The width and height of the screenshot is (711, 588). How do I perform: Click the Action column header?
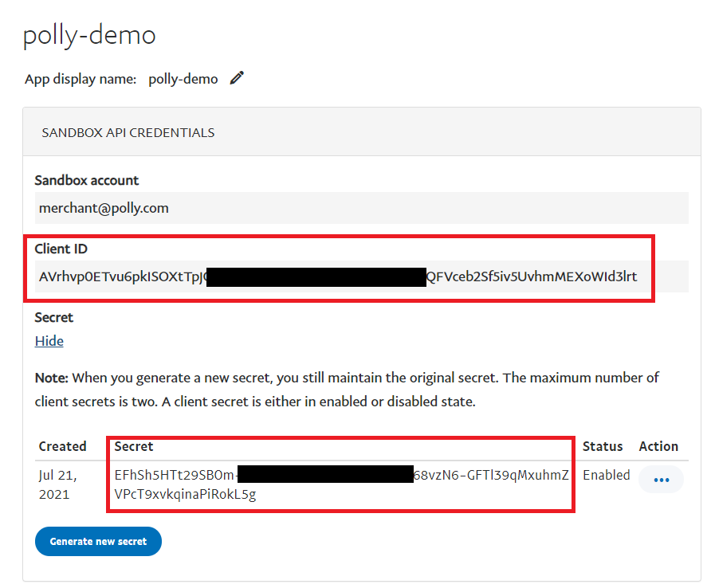click(x=658, y=446)
